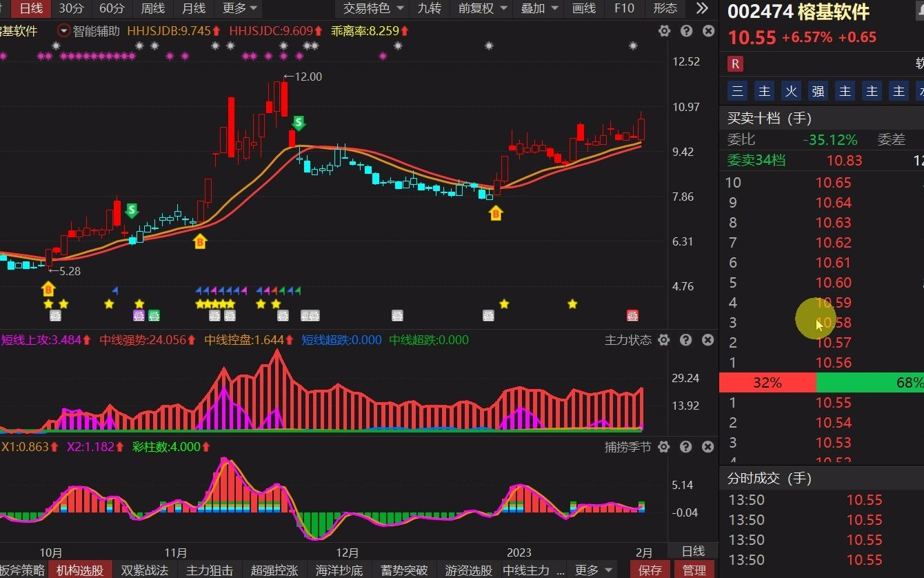This screenshot has height=578, width=924.
Task: Open the 画线 drawing tool
Action: click(x=584, y=8)
